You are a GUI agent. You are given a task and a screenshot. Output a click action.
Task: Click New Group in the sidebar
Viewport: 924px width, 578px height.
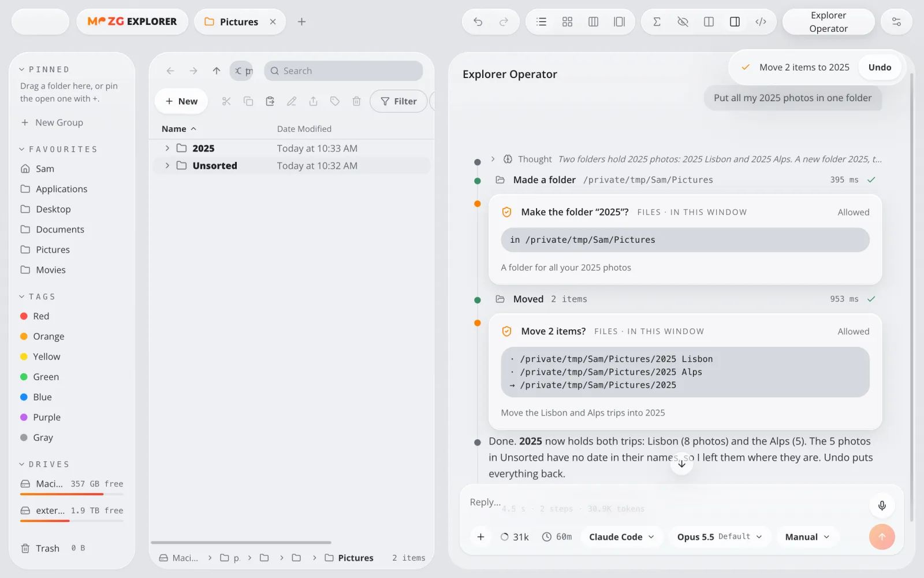(52, 123)
